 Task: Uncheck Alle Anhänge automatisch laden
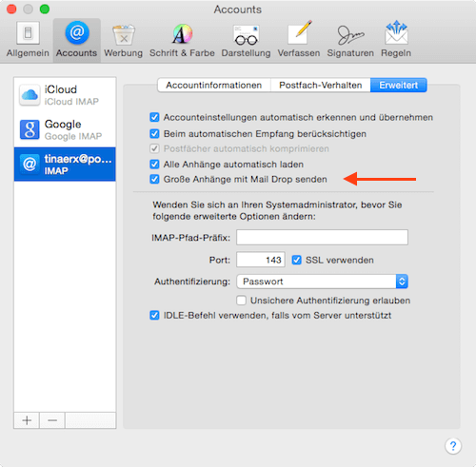(154, 165)
